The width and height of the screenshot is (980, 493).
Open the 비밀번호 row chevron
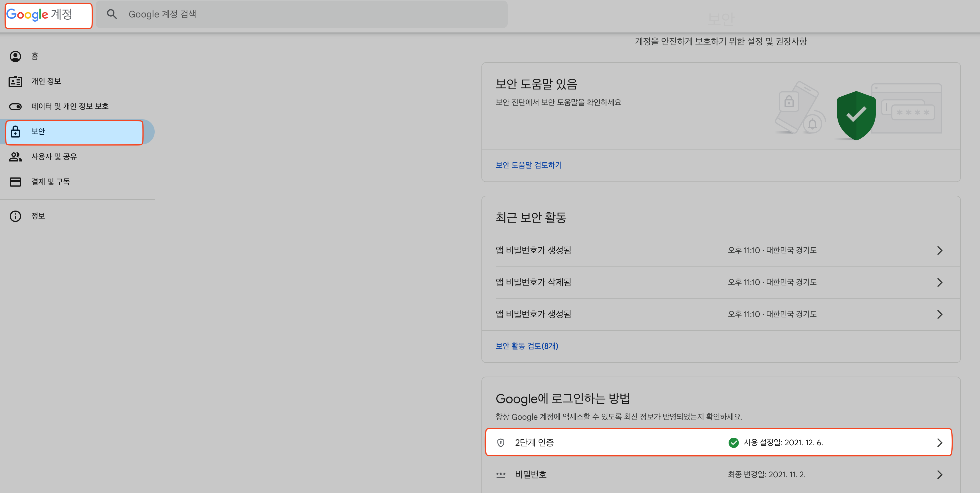[940, 475]
